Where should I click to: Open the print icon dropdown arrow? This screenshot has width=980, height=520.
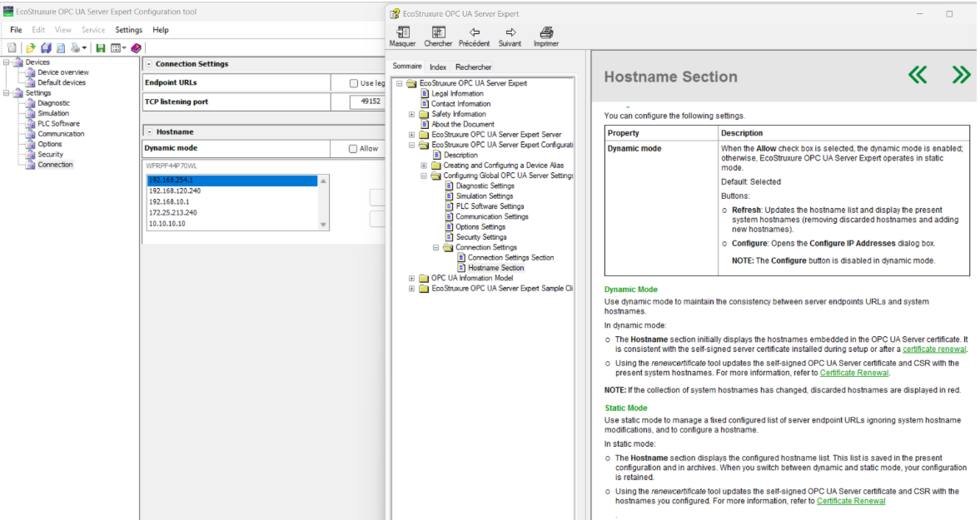(84, 48)
